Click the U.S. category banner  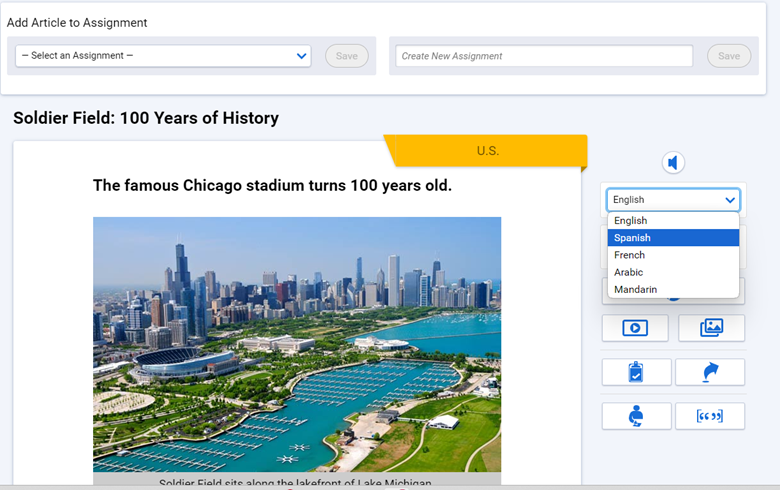487,151
